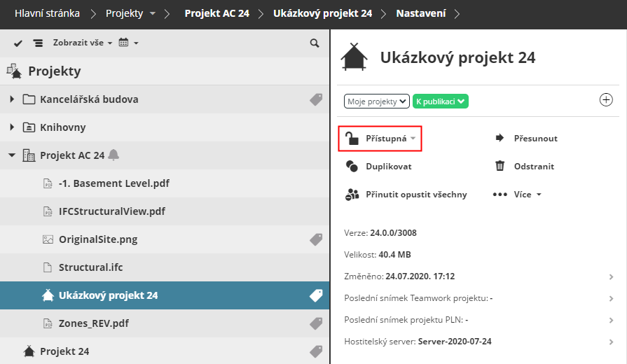Screen dimensions: 627x364
Task: Click the checkmark selection icon in toolbar
Action: point(18,43)
